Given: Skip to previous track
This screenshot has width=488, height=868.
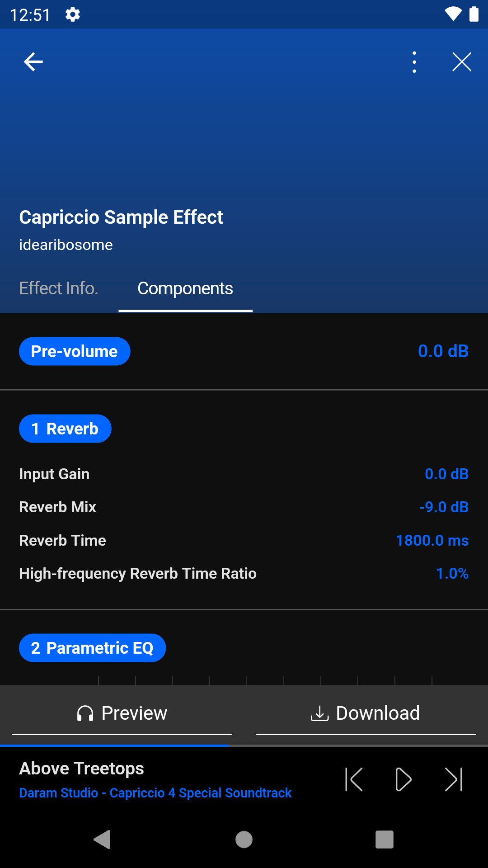Looking at the screenshot, I should [354, 779].
